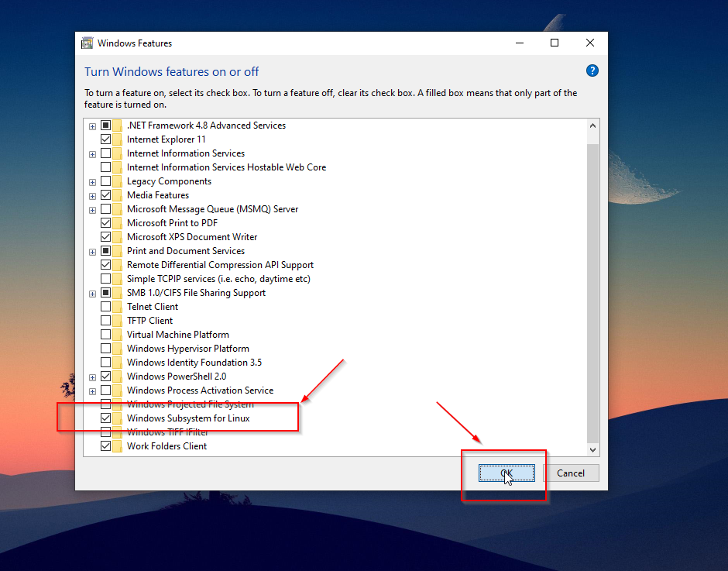Click the folder icon beside Media Features

click(118, 195)
